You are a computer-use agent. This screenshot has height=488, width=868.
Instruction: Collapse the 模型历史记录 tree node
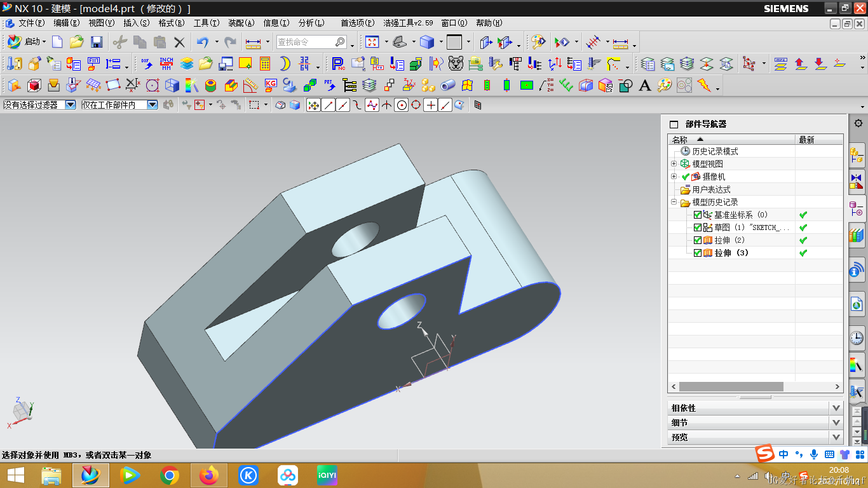click(x=674, y=202)
